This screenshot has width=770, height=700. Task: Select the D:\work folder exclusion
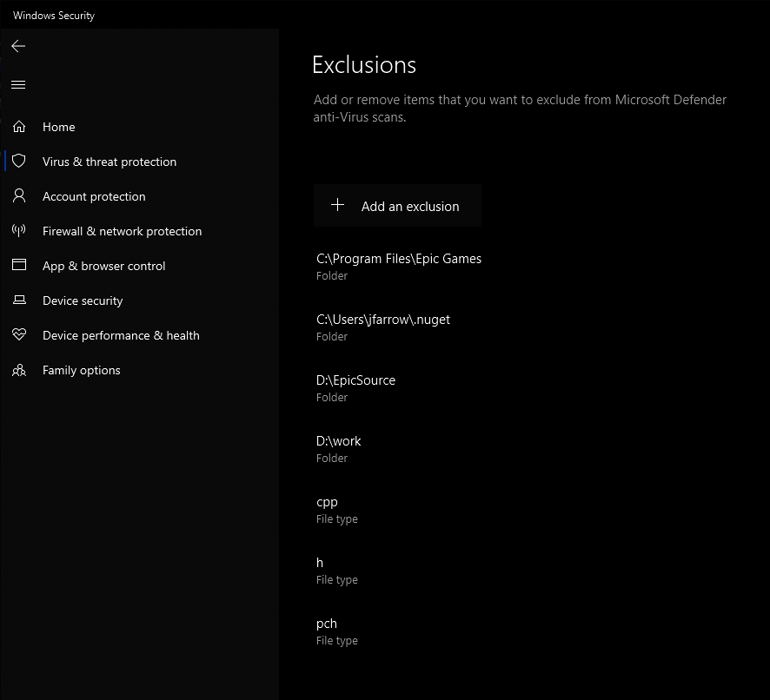(339, 448)
